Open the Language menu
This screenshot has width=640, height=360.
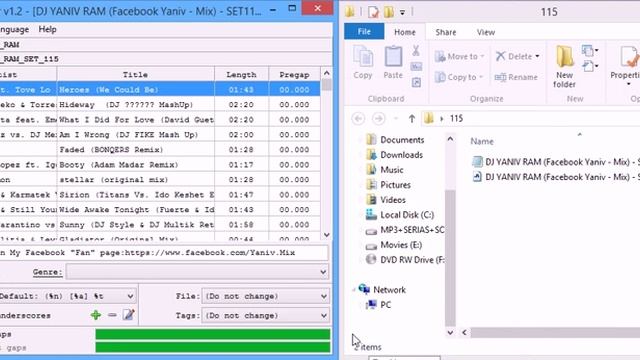pos(14,29)
